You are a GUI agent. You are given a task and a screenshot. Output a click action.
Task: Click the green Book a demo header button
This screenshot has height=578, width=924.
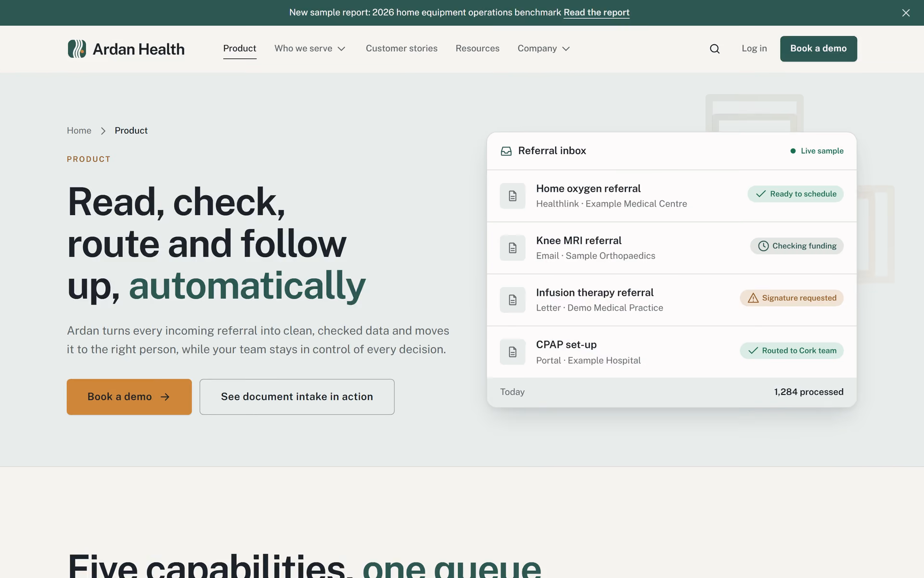click(x=818, y=49)
